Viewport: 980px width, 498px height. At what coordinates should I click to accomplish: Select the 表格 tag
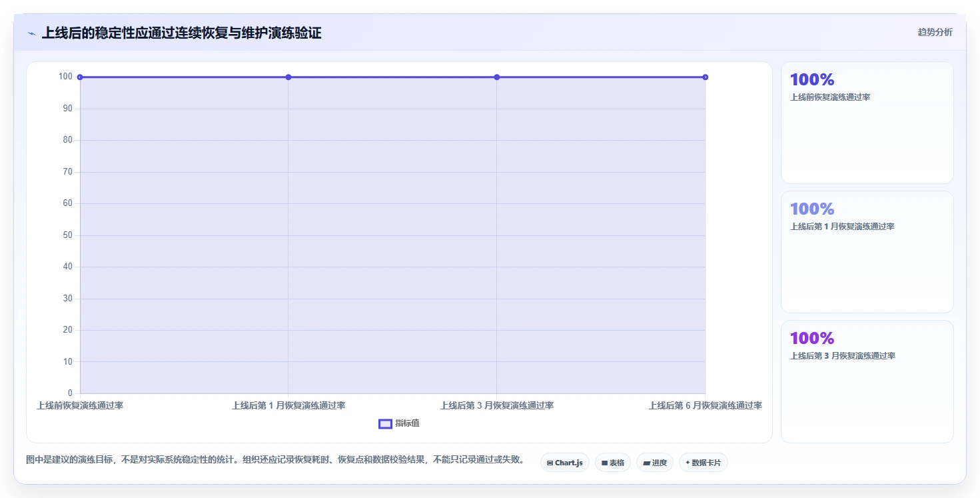[613, 463]
